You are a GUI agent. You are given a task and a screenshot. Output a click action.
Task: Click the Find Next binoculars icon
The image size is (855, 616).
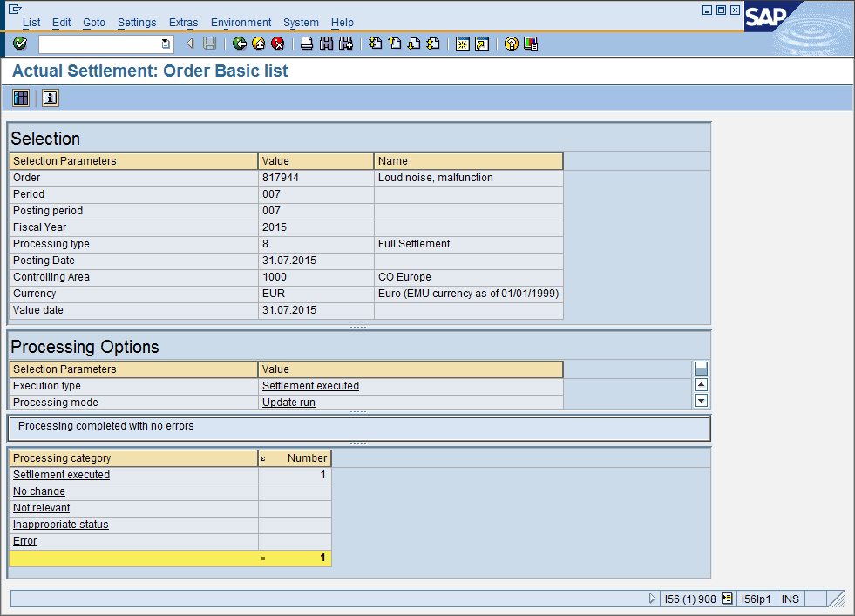(x=346, y=44)
